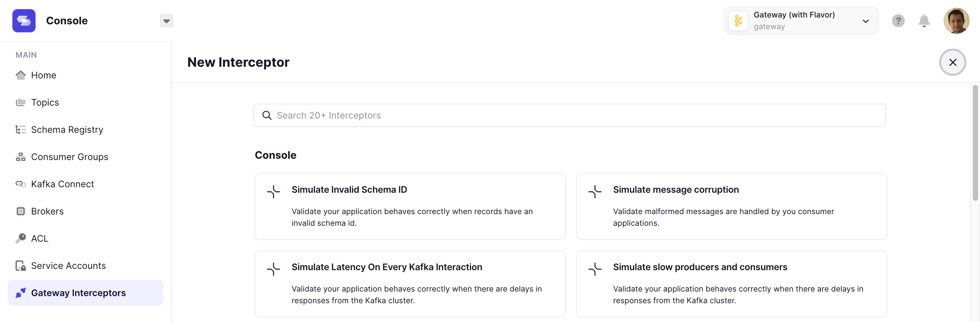The image size is (980, 322).
Task: Open the user profile avatar
Action: pyautogui.click(x=956, y=21)
